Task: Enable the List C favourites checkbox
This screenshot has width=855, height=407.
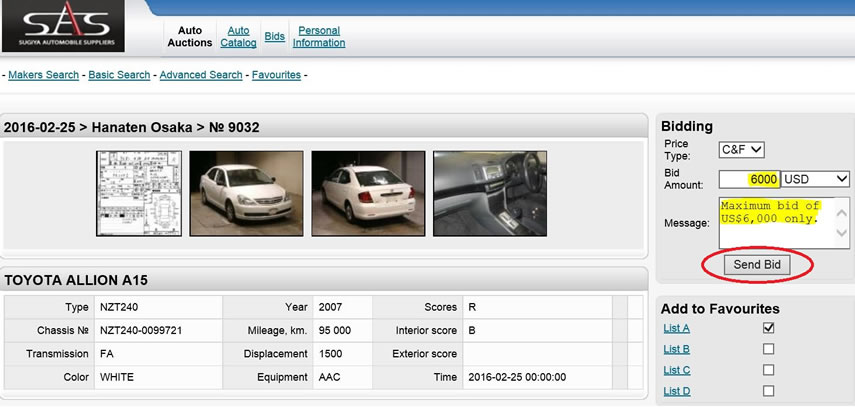Action: point(768,370)
